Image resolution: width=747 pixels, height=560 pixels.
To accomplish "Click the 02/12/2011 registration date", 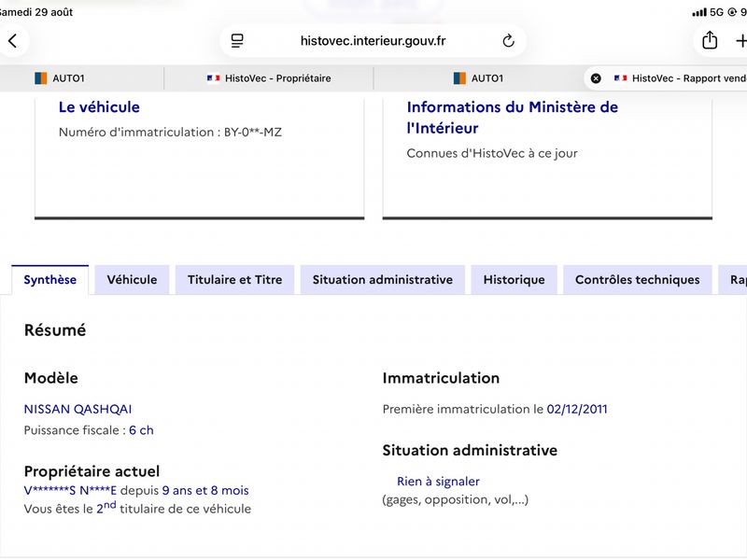I will tap(577, 409).
